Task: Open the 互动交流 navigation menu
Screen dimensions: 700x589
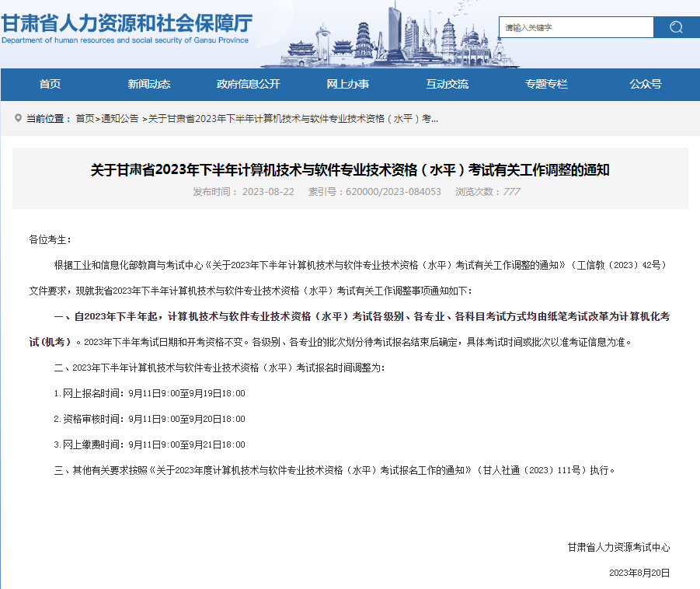Action: (447, 84)
